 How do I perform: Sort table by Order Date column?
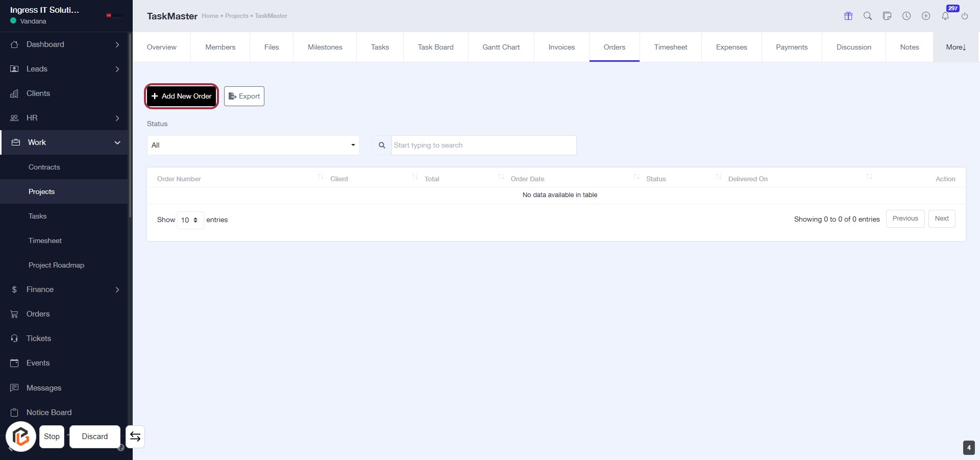click(x=527, y=179)
